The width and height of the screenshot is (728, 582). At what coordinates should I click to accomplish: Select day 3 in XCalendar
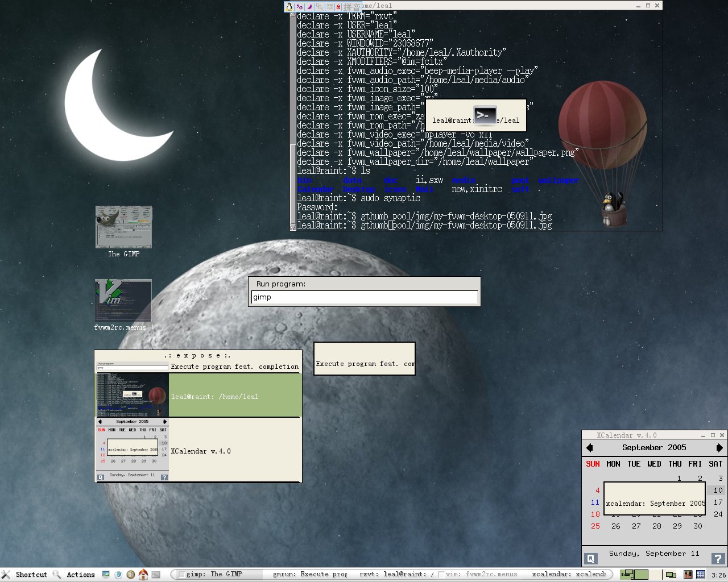click(x=720, y=479)
